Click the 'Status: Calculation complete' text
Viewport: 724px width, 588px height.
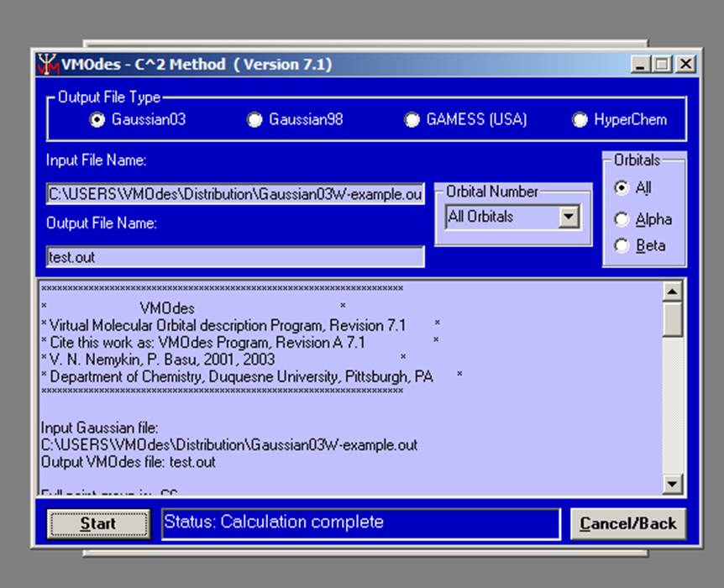[275, 522]
